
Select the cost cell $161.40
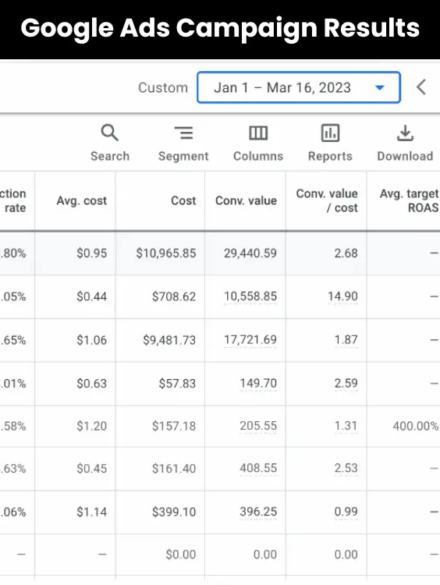174,468
